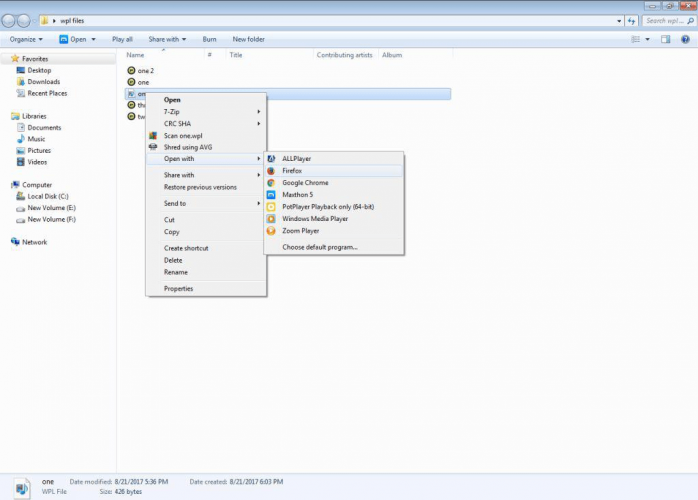698x500 pixels.
Task: Sort by Contributing artists column
Action: [x=345, y=55]
